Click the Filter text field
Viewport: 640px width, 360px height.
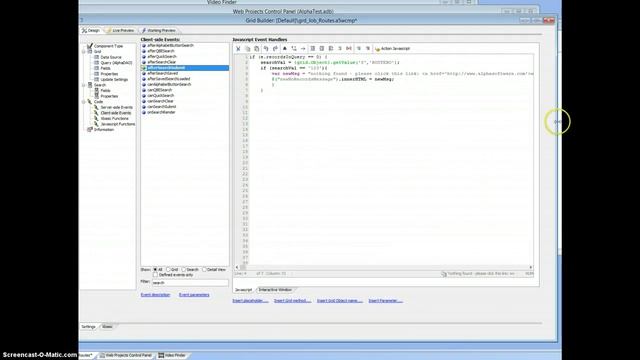[x=190, y=282]
